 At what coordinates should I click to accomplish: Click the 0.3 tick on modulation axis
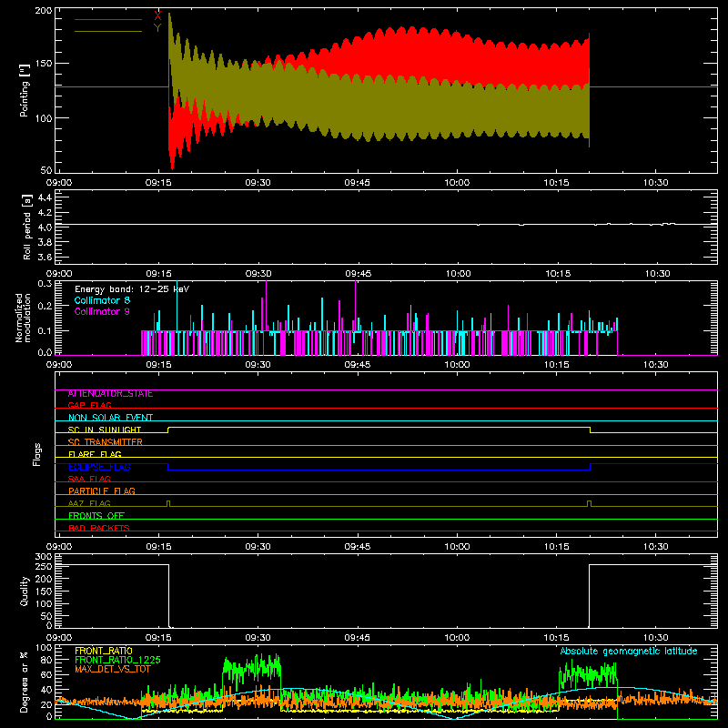point(45,284)
